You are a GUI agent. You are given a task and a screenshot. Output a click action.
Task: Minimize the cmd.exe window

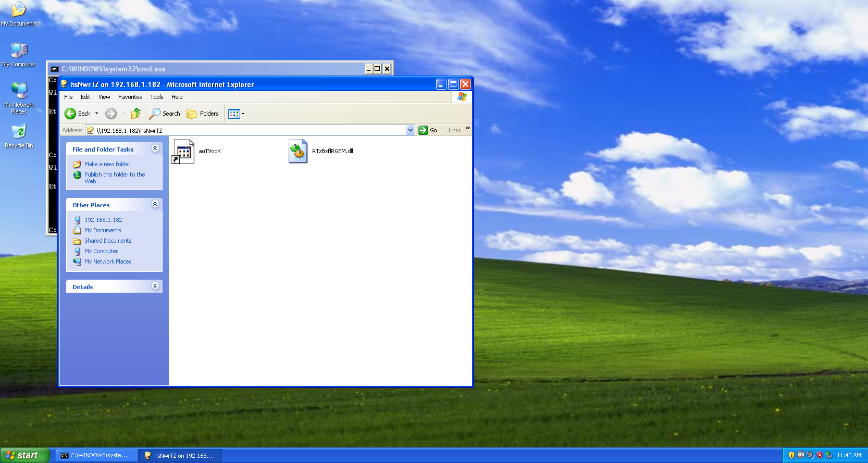click(368, 69)
